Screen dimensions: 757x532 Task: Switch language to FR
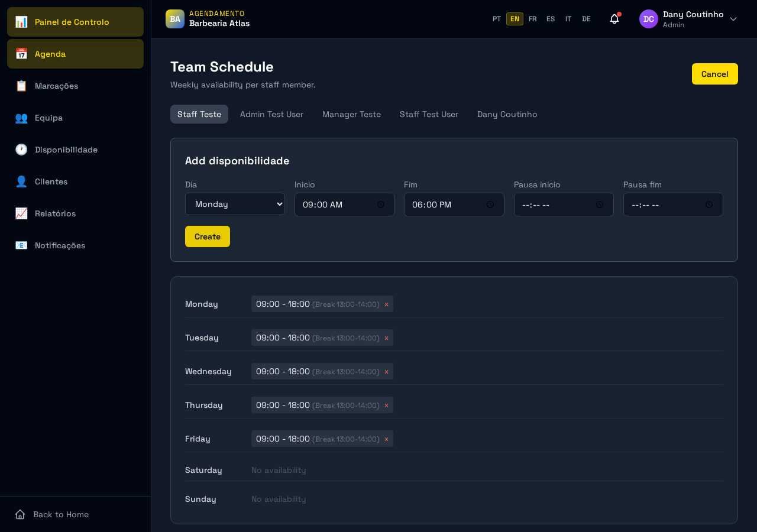tap(533, 19)
